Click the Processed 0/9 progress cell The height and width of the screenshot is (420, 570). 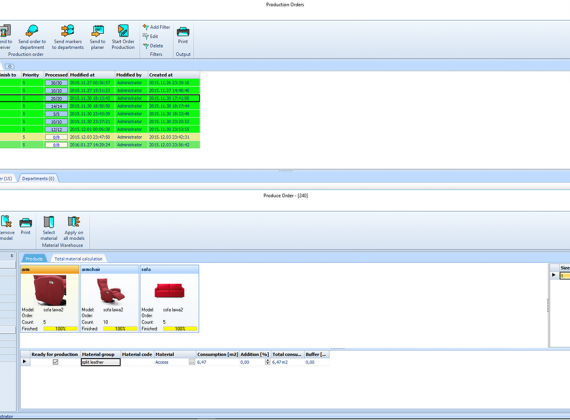click(56, 137)
